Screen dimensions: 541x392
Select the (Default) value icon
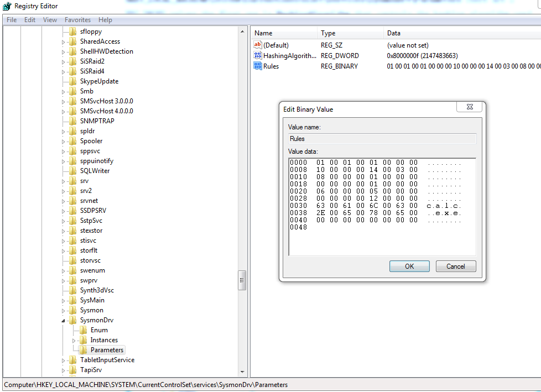click(257, 45)
